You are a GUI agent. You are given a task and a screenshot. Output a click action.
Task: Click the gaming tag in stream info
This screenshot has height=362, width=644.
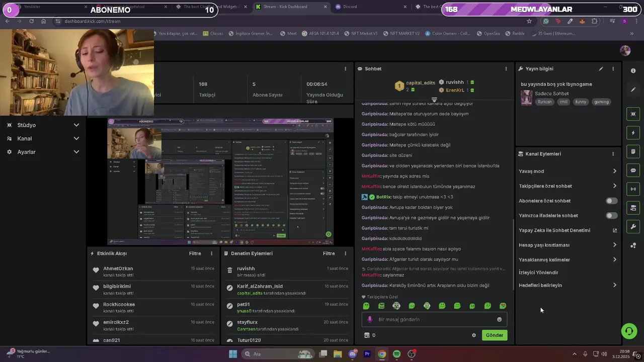601,102
